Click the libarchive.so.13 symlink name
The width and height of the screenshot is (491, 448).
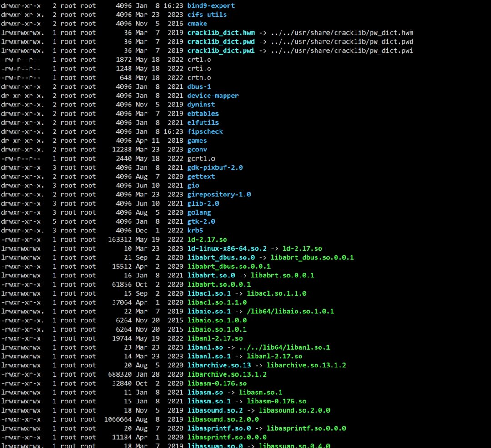pos(219,365)
